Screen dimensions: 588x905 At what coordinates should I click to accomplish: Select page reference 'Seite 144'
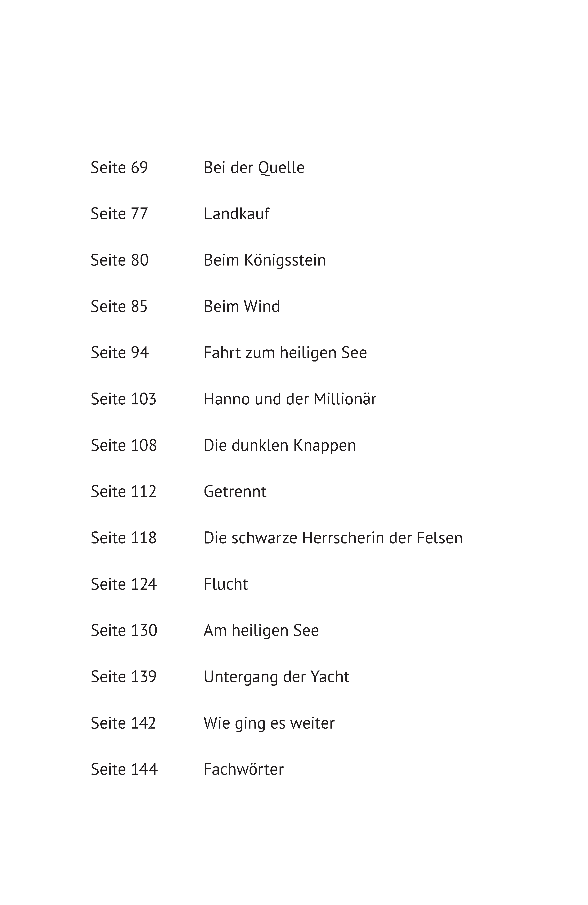124,770
